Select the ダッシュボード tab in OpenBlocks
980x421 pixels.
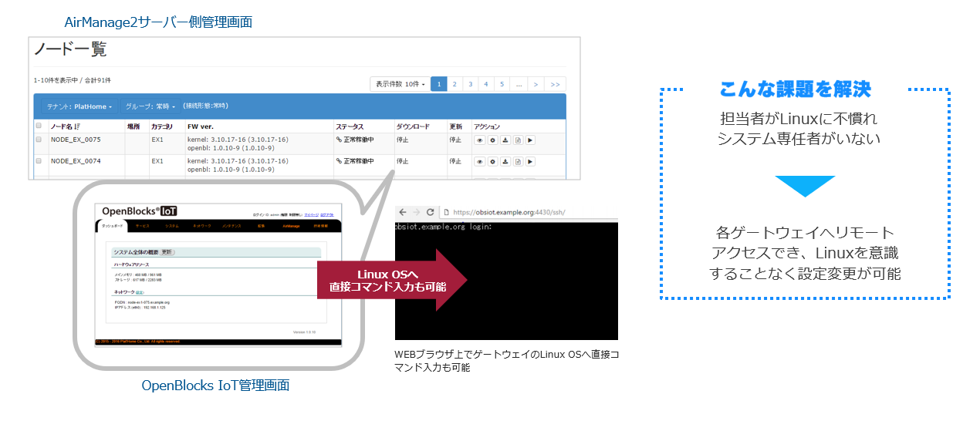pos(113,226)
